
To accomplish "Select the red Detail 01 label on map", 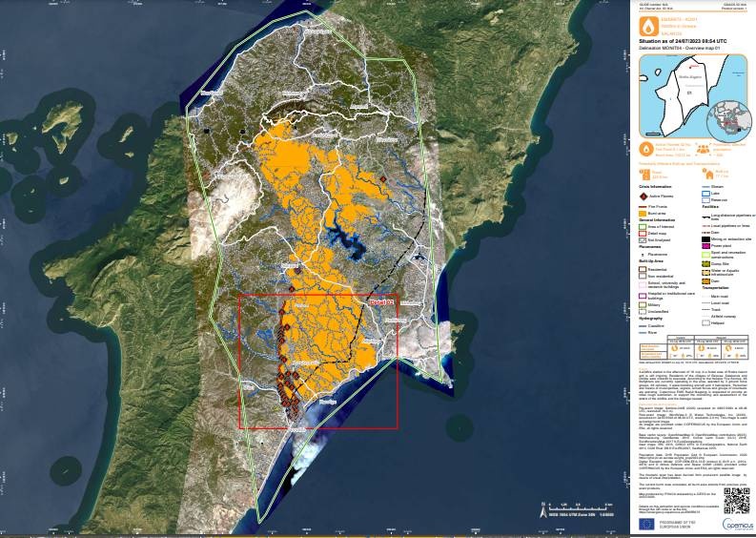I will coord(381,301).
